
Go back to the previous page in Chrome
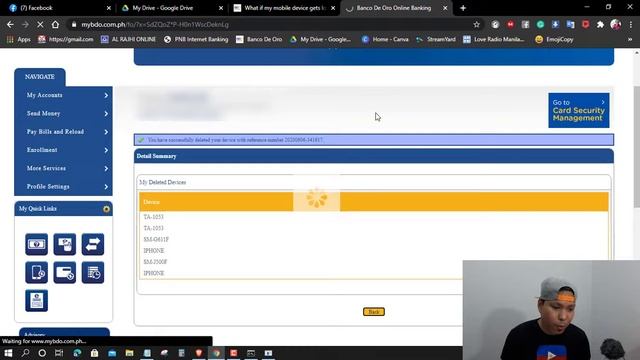coord(10,24)
